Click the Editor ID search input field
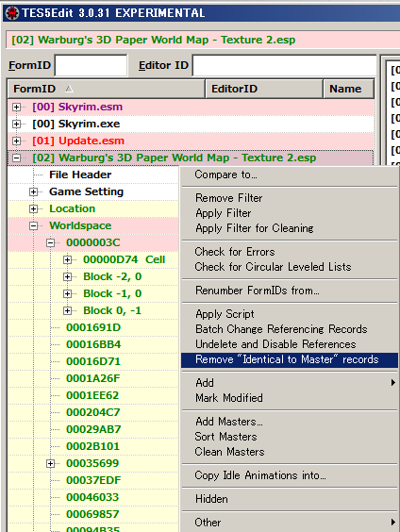400x532 pixels. tap(284, 65)
